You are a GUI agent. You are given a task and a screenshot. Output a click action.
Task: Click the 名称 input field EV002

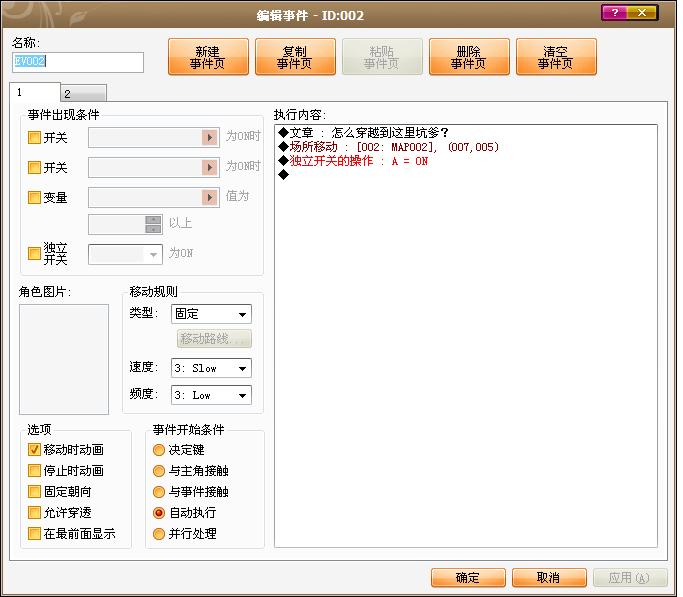(78, 62)
